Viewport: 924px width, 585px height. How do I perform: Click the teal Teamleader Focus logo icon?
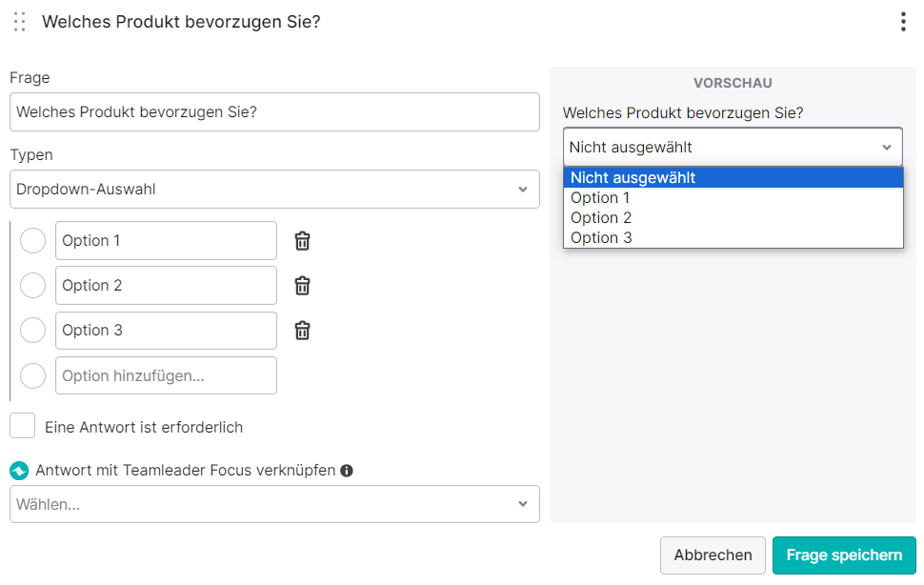pyautogui.click(x=19, y=471)
